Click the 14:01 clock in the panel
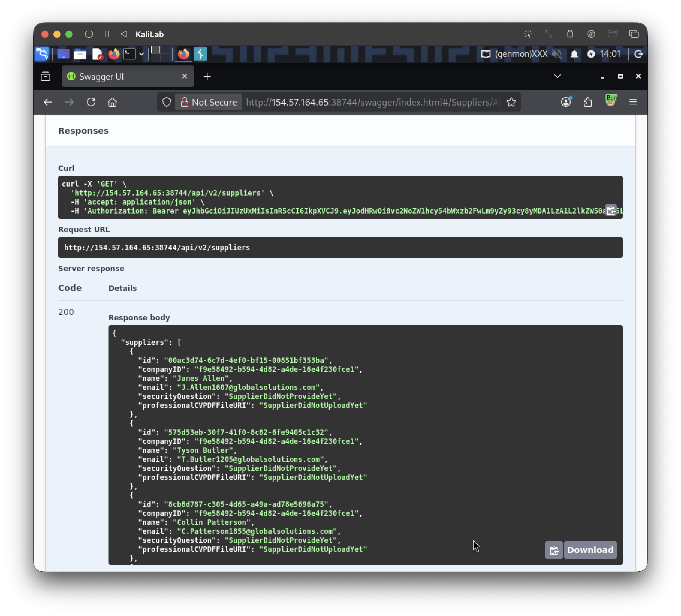This screenshot has height=616, width=681. (610, 54)
